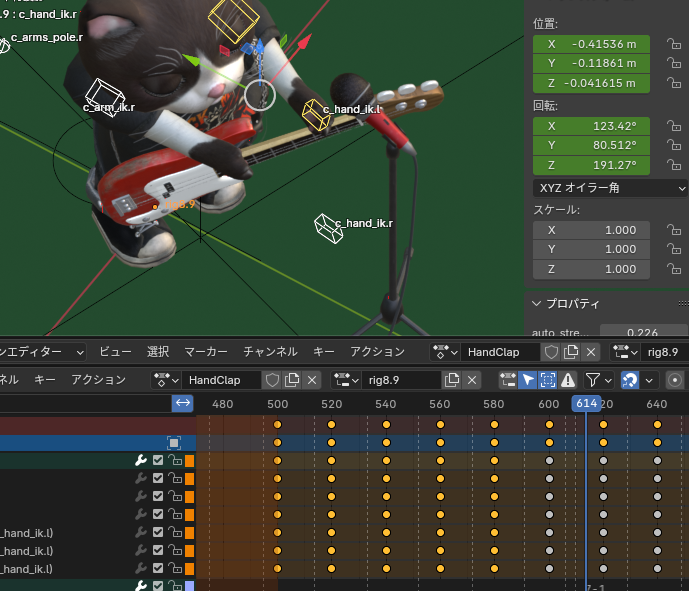
Task: Click Location X value -0.41536 m
Action: 591,44
